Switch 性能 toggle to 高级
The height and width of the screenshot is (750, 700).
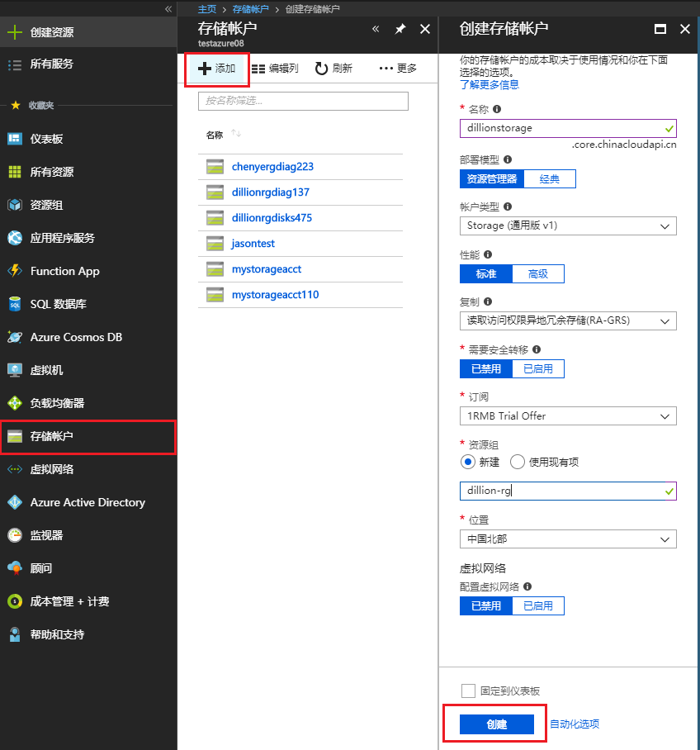538,273
